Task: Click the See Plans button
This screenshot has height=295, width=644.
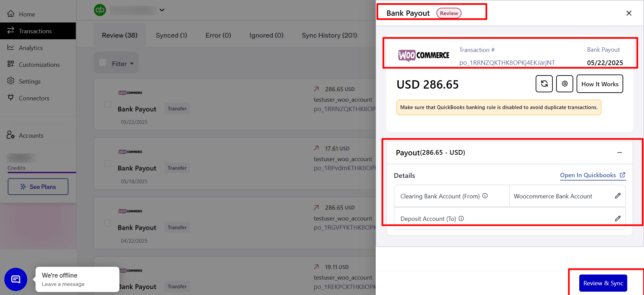Action: pyautogui.click(x=38, y=187)
